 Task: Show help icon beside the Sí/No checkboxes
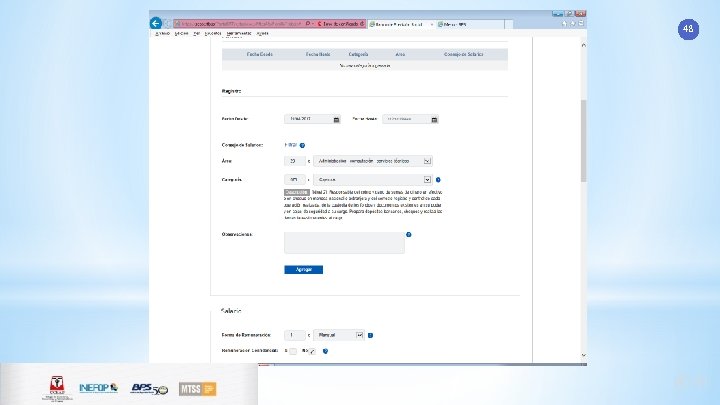point(325,351)
